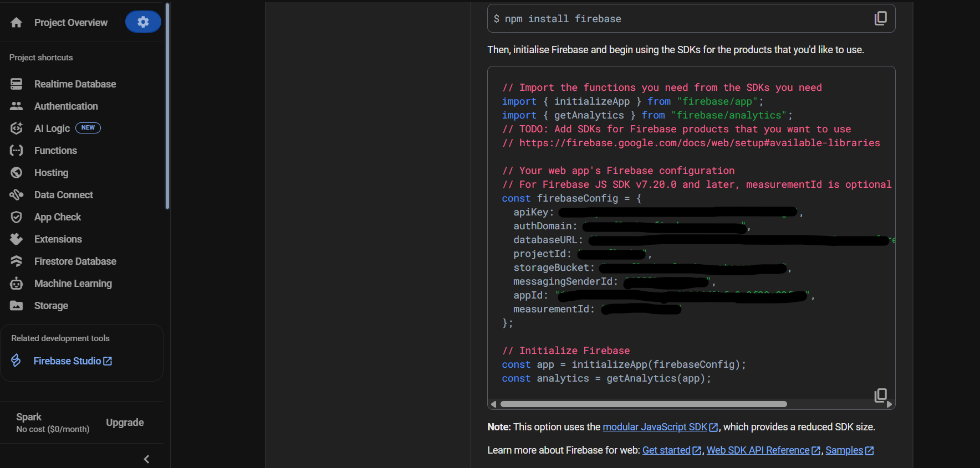Click the 'firebase/analytics' import line
Image resolution: width=980 pixels, height=468 pixels.
(647, 115)
